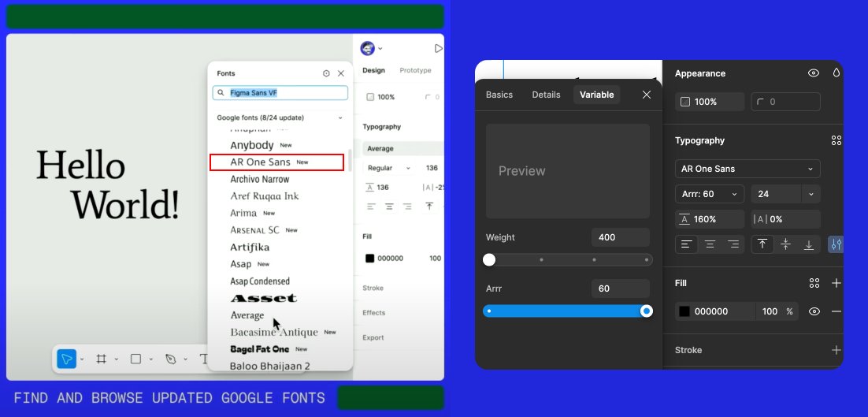Open font settings icon in Fonts popup

[326, 73]
